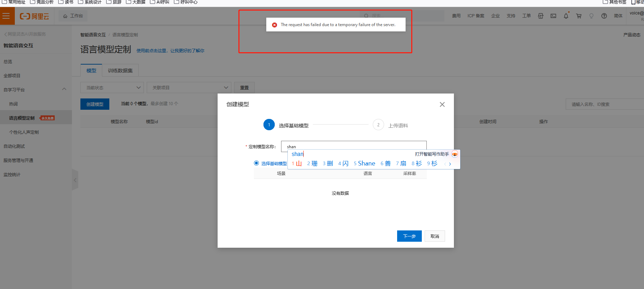
Task: Click the 请输入名称、ID搜索 search field
Action: click(605, 104)
